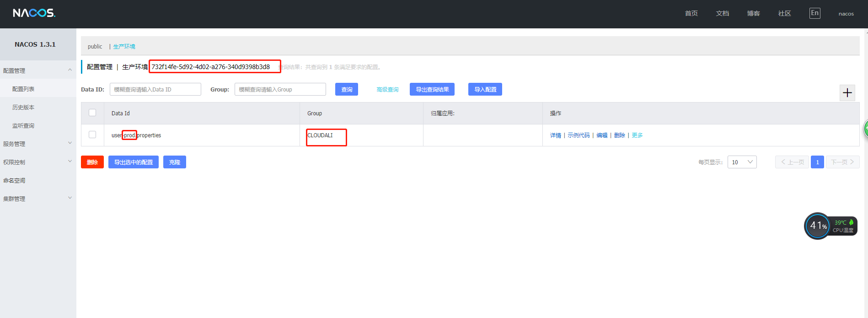868x318 pixels.
Task: Open 更多 actions for the row
Action: coord(637,135)
